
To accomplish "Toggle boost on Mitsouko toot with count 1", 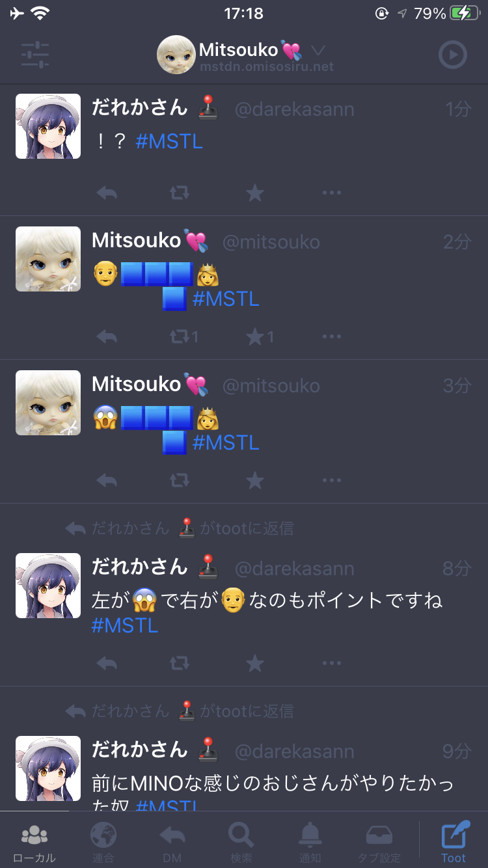I will coord(184,336).
